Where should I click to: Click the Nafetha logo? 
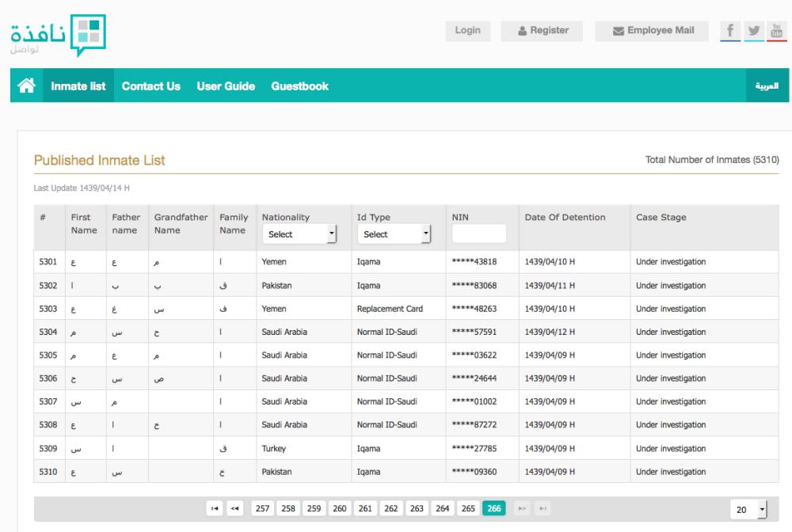(x=58, y=35)
